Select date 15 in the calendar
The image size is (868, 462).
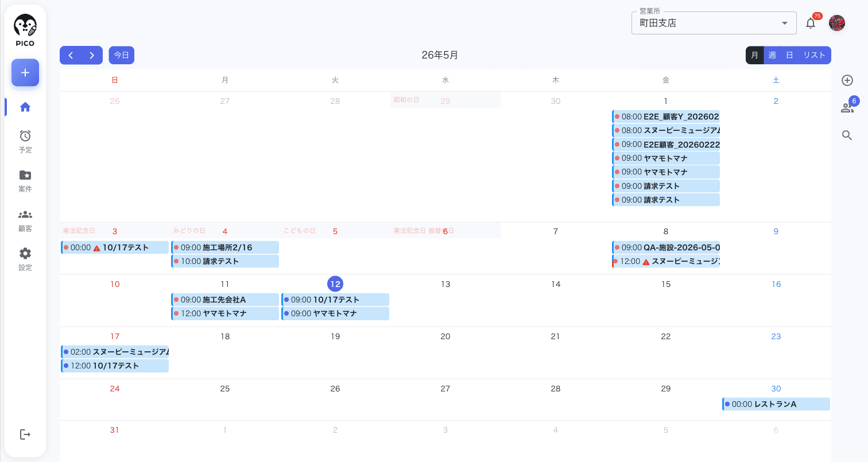click(x=666, y=284)
